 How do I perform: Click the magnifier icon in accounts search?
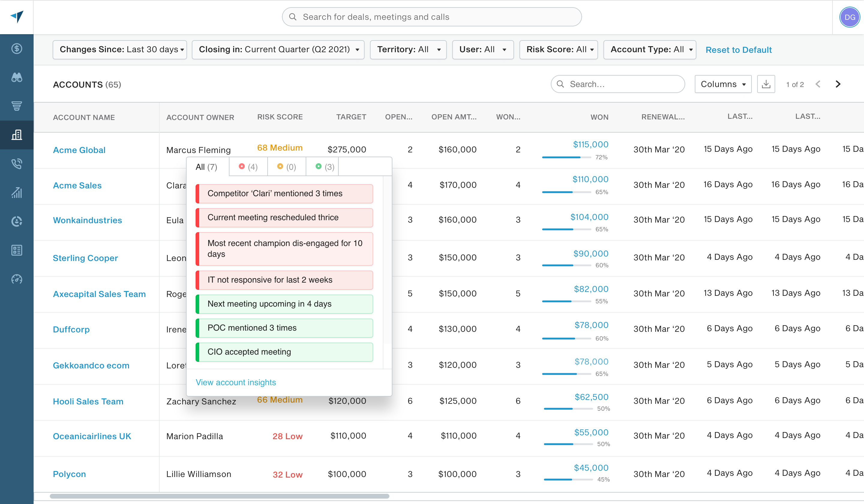click(x=560, y=84)
